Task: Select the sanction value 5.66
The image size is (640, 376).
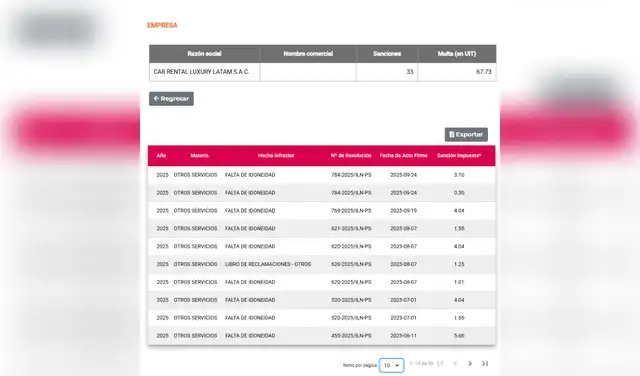Action: 459,336
